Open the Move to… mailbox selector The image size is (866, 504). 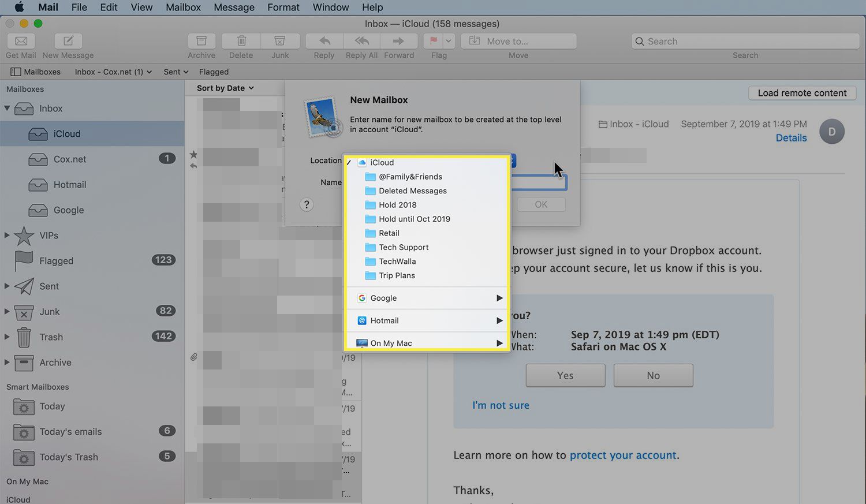click(x=518, y=41)
